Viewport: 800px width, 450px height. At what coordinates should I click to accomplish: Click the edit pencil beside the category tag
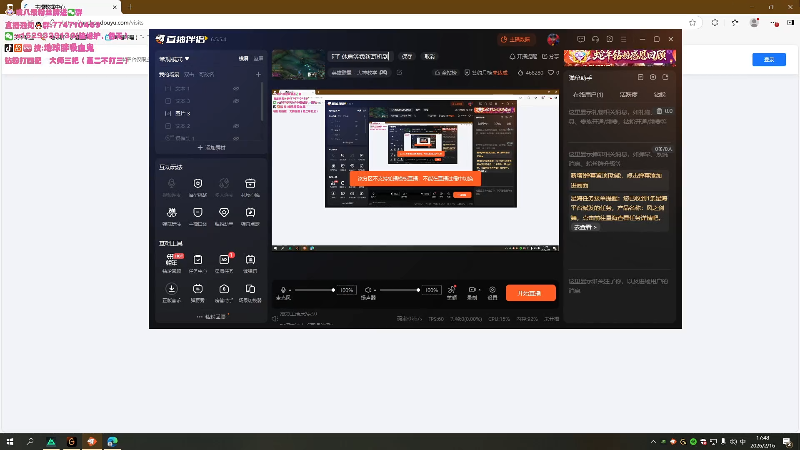tap(399, 73)
